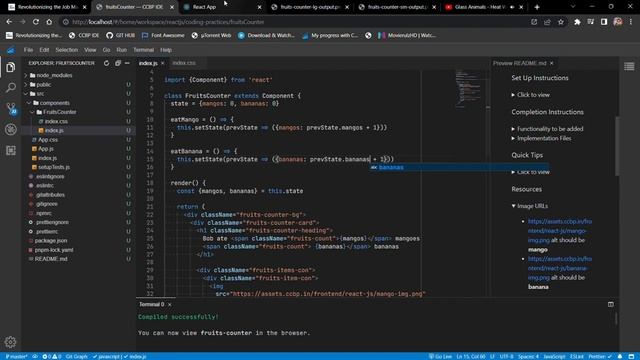Open the File menu
Image resolution: width=640 pixels, height=360 pixels.
(28, 50)
